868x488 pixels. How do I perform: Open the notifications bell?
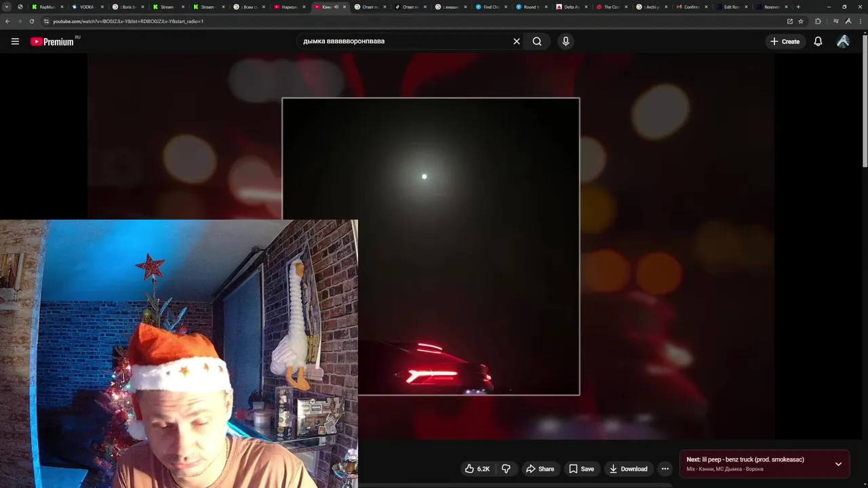coord(818,41)
